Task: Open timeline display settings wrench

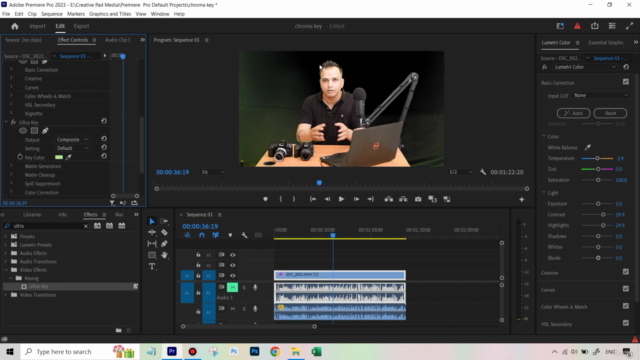Action: [x=244, y=235]
